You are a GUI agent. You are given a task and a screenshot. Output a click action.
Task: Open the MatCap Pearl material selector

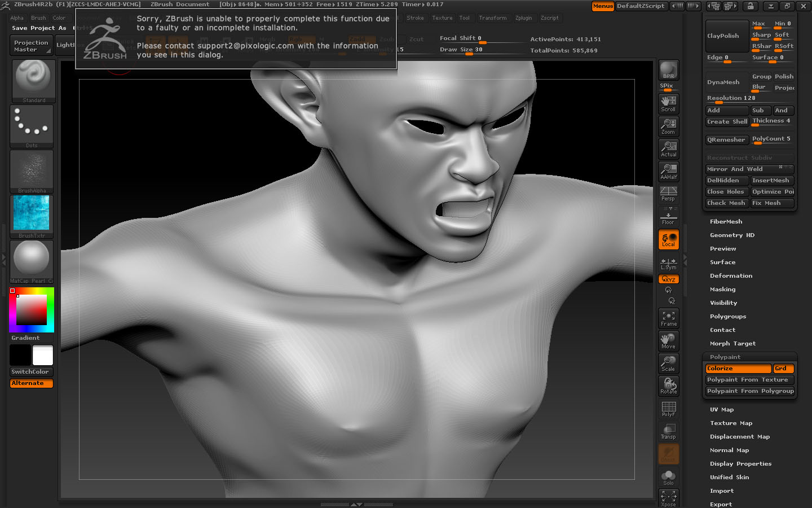click(x=32, y=262)
